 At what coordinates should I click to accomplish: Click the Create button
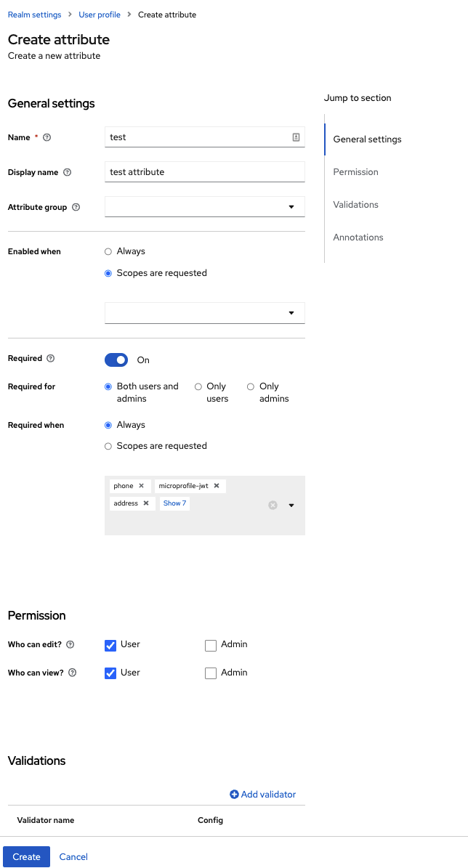pos(26,856)
